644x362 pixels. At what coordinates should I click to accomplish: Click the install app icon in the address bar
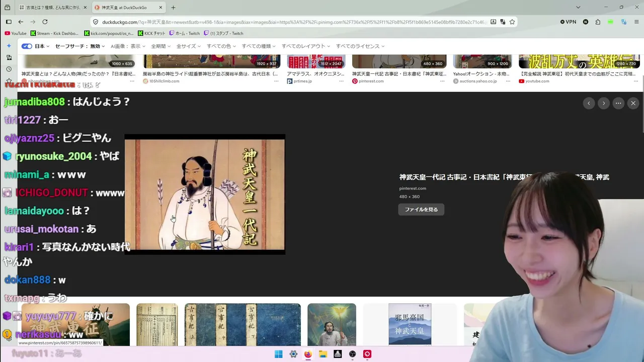(x=493, y=22)
